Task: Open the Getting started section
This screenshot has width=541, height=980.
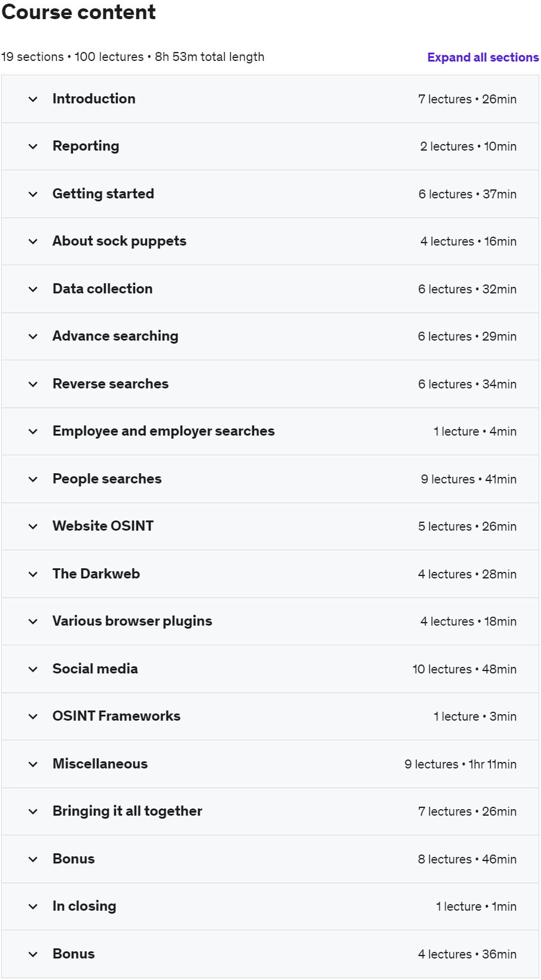Action: tap(270, 194)
